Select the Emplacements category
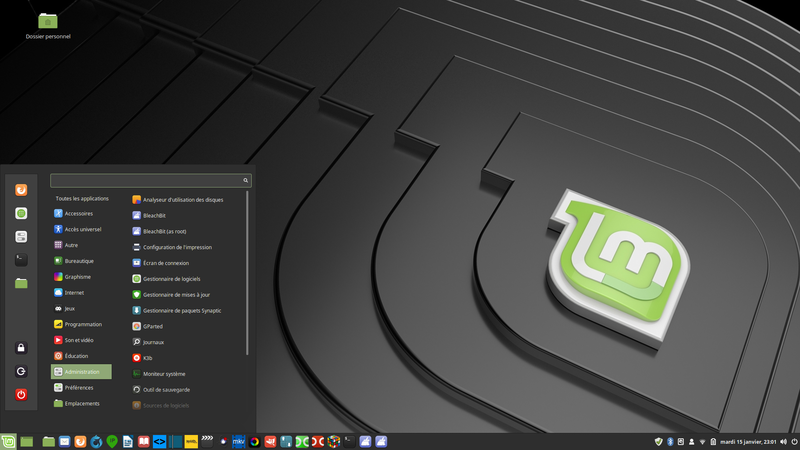This screenshot has width=800, height=450. tap(82, 404)
